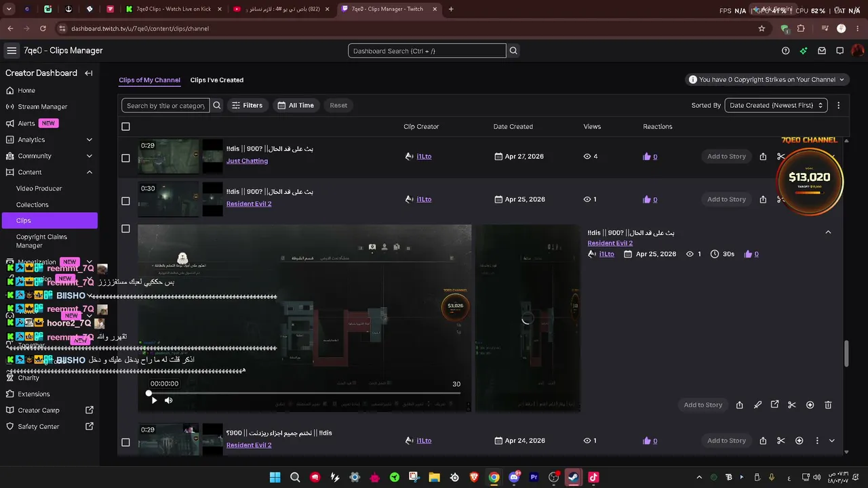Expand the Community sidebar section
This screenshot has width=868, height=488.
pyautogui.click(x=90, y=156)
